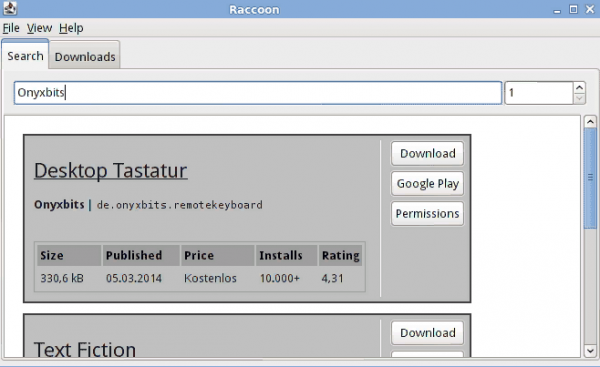Click the page number field showing 1
Viewport: 600px width, 367px height.
(x=539, y=93)
